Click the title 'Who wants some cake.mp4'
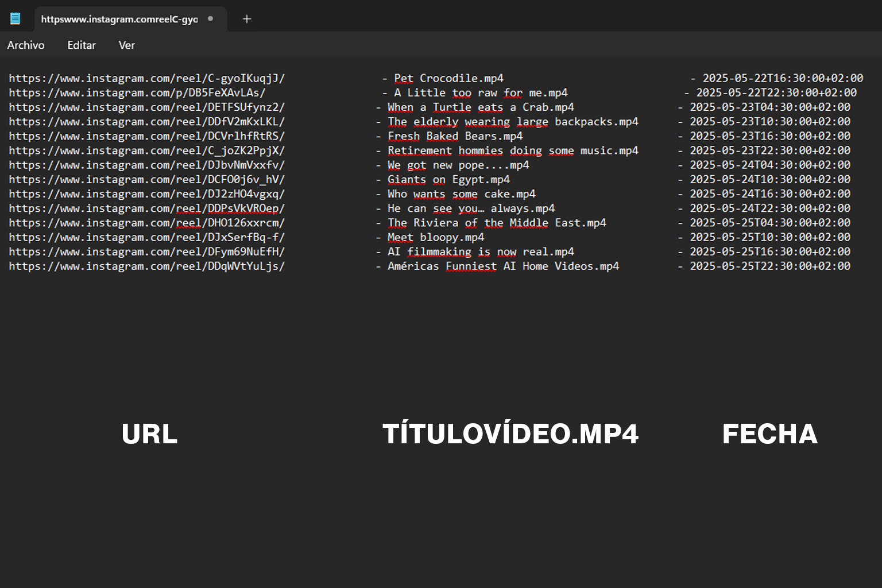The width and height of the screenshot is (882, 588). coord(462,194)
